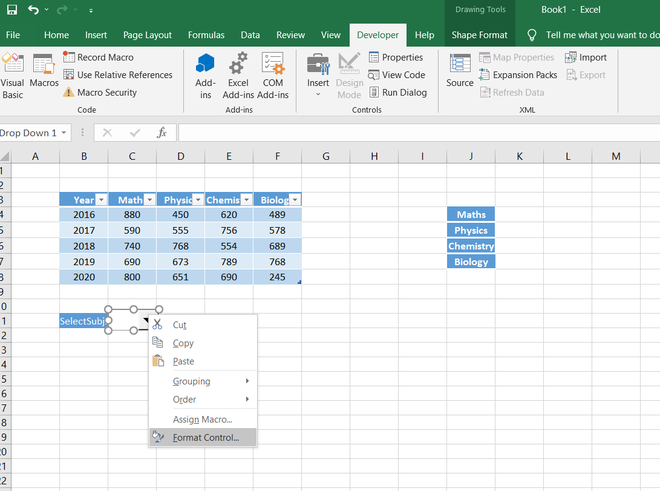This screenshot has height=491, width=660.
Task: Select Assign Macro in context menu
Action: [x=202, y=419]
